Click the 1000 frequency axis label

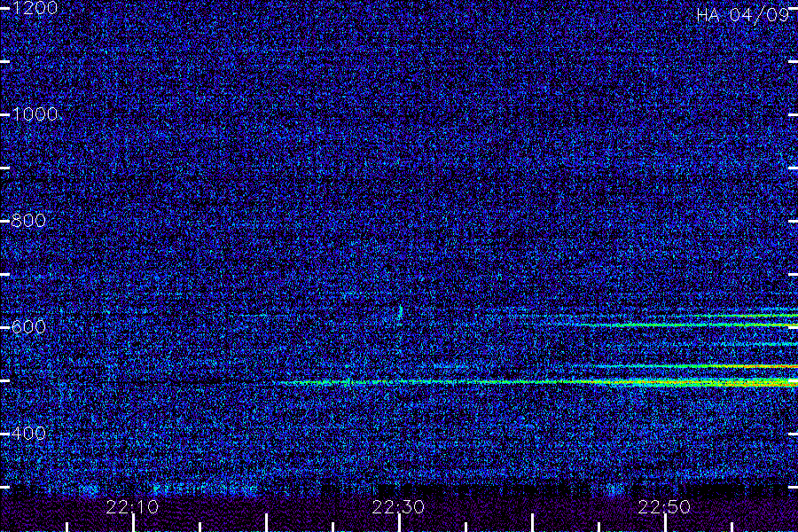pyautogui.click(x=34, y=114)
